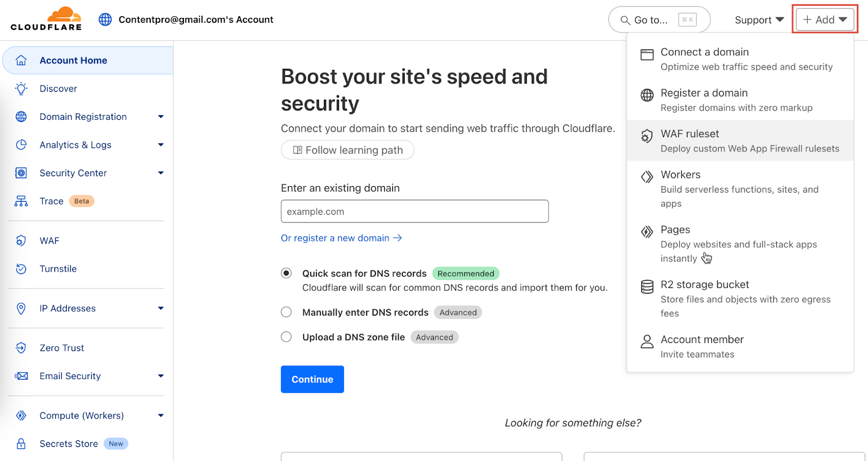
Task: Click the Compute (Workers) icon in sidebar
Action: point(21,415)
